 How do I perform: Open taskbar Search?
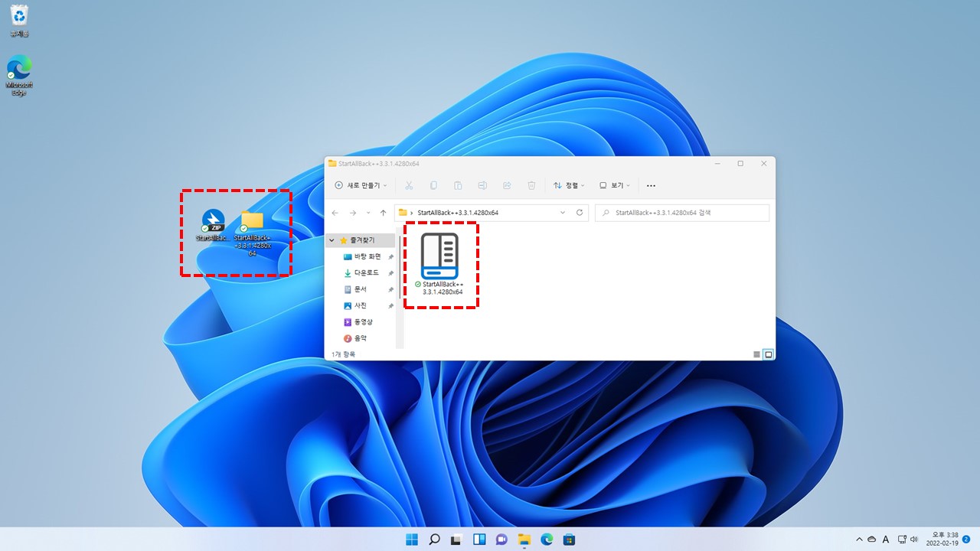click(x=434, y=539)
